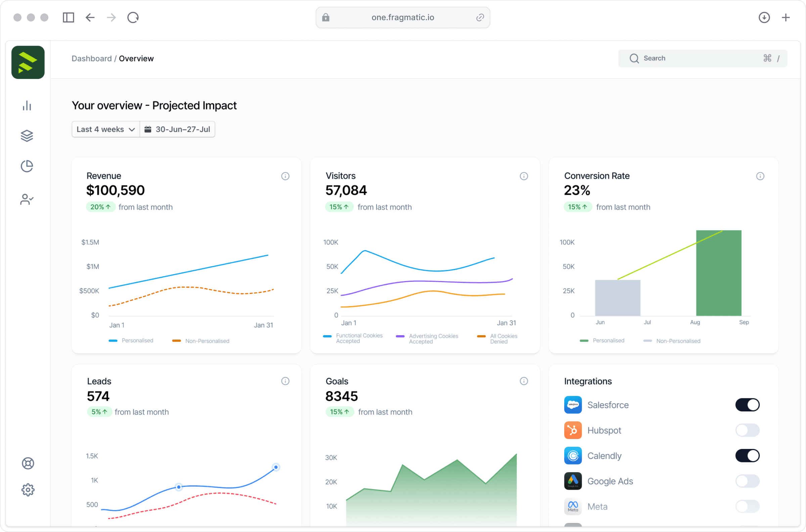Open the analytics bar chart sidebar icon
The height and width of the screenshot is (532, 806).
point(27,105)
